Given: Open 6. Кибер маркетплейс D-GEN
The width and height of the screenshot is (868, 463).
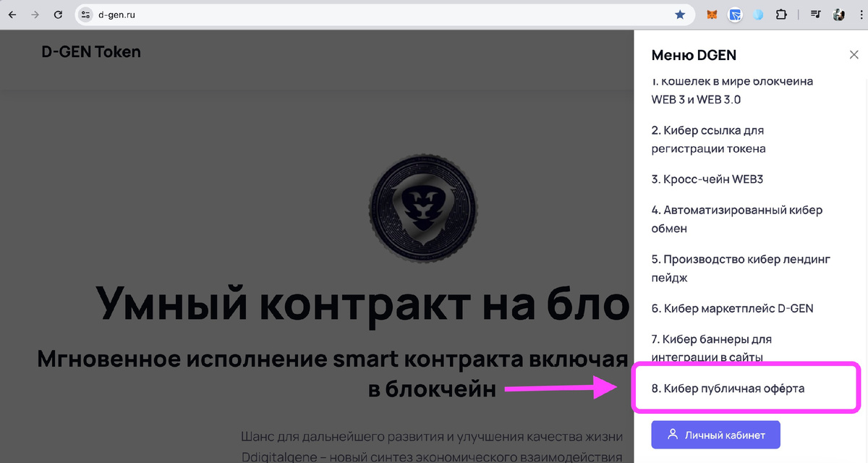Looking at the screenshot, I should 733,308.
